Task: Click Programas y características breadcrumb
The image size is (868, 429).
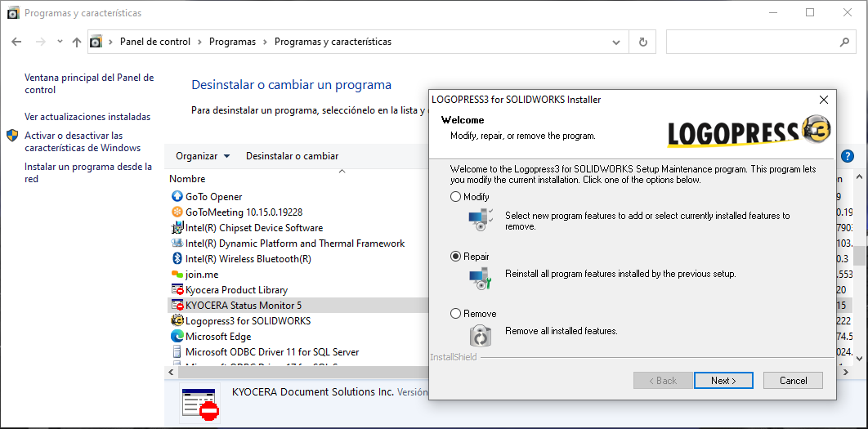Action: pyautogui.click(x=333, y=42)
